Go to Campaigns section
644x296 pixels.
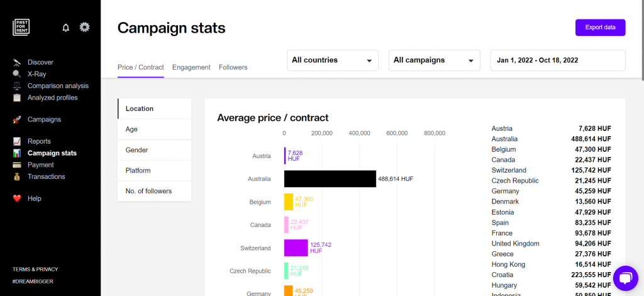pyautogui.click(x=45, y=120)
